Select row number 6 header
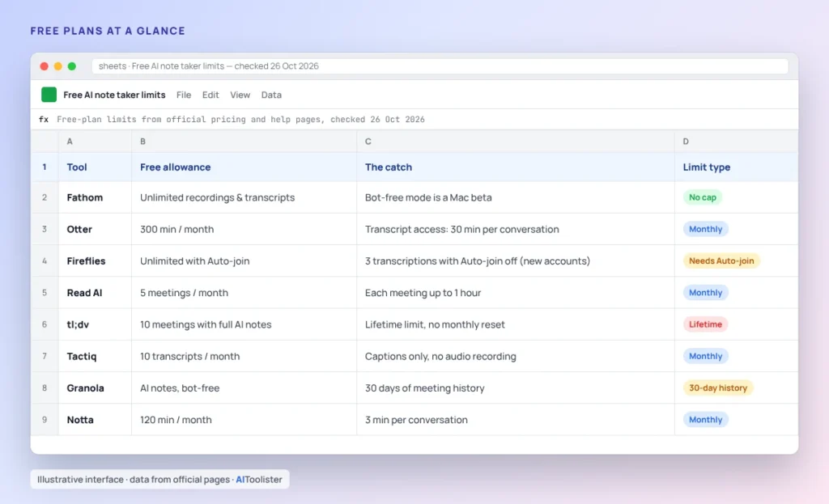Viewport: 829px width, 504px height. [45, 324]
